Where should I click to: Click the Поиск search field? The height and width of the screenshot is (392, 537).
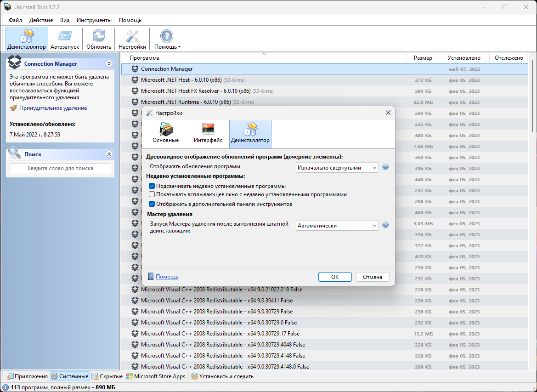point(60,168)
